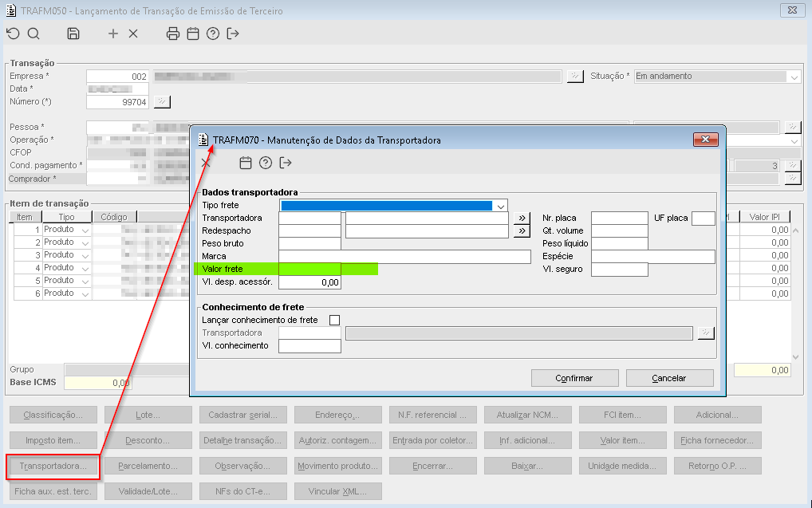This screenshot has height=508, width=812.
Task: Open Transportadora lookup arrows button
Action: click(x=522, y=218)
